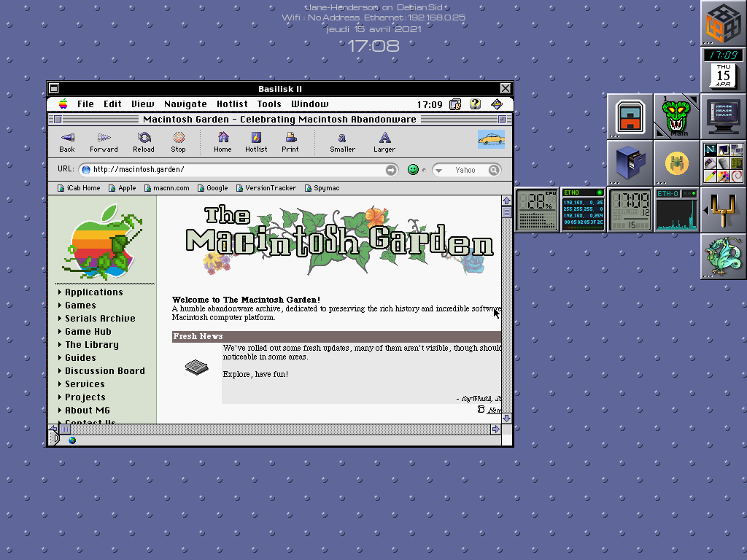Open the Spymac bookmark
This screenshot has width=747, height=560.
pos(322,188)
